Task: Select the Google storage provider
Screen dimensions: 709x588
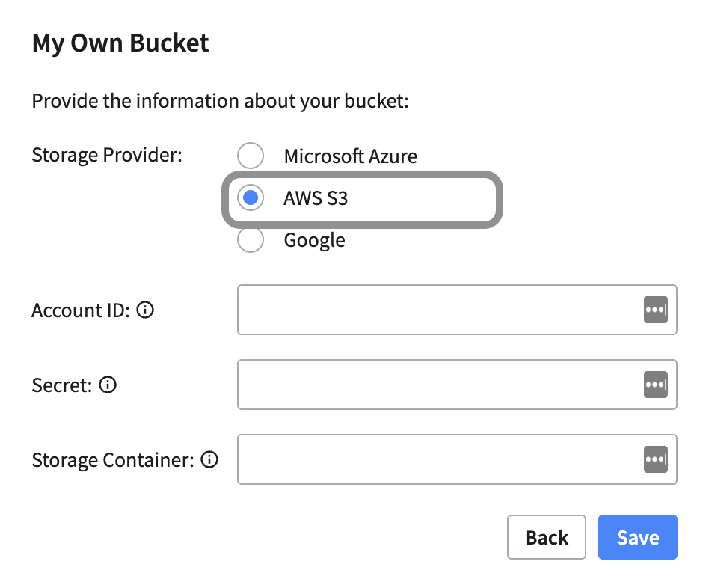Action: 251,239
